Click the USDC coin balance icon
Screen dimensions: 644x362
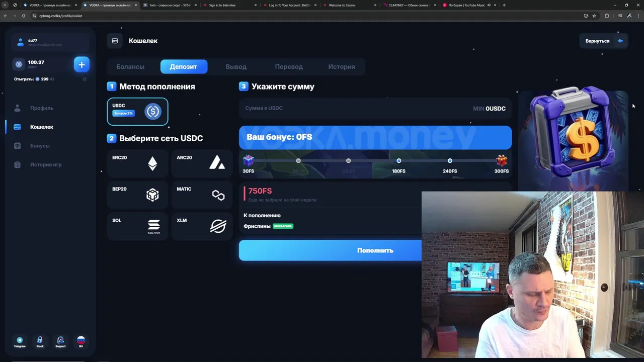click(19, 64)
